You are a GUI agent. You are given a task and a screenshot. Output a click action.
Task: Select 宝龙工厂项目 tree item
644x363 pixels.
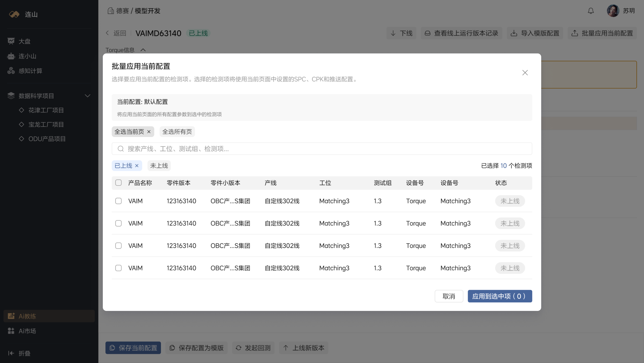click(46, 124)
